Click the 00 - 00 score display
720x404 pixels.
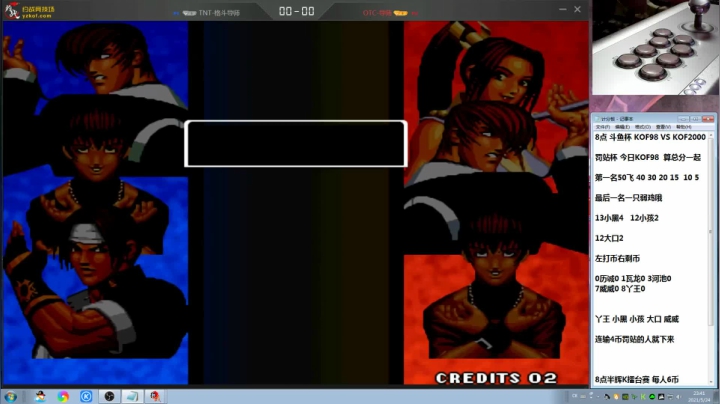[x=297, y=11]
